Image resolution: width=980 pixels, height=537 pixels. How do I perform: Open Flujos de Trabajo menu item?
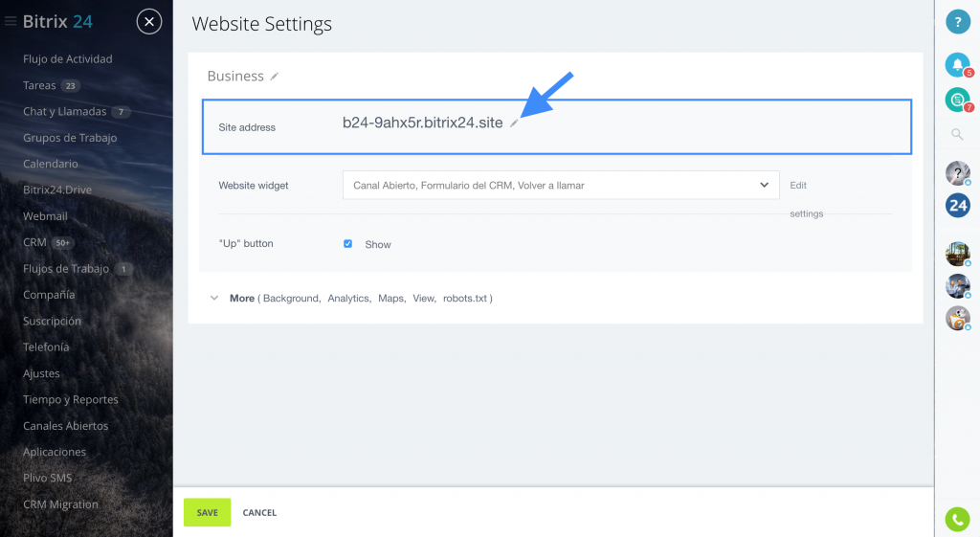(66, 268)
